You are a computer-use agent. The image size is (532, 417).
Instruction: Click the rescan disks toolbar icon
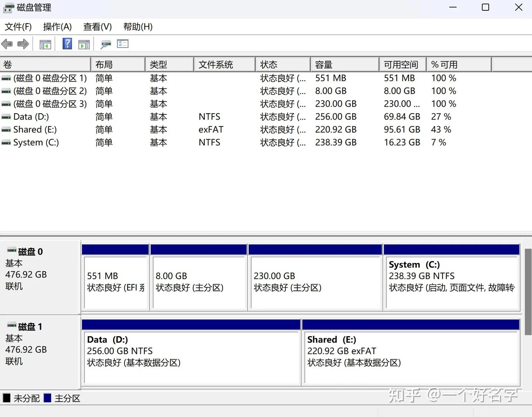[106, 44]
